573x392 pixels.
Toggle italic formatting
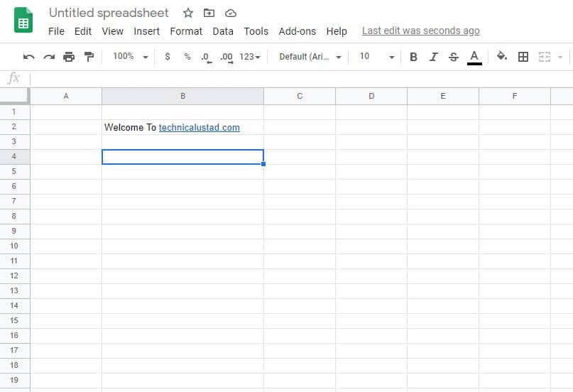pos(433,57)
